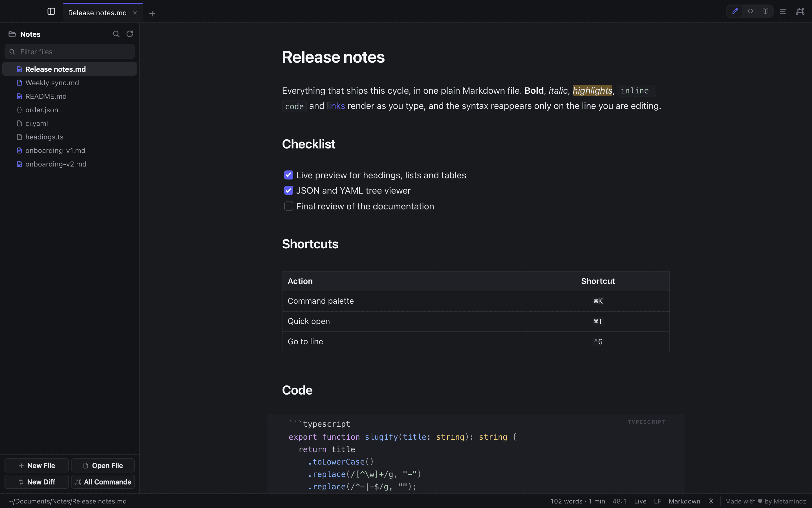Screen dimensions: 812x508
Task: Toggle the sidebar panel icon
Action: point(51,11)
